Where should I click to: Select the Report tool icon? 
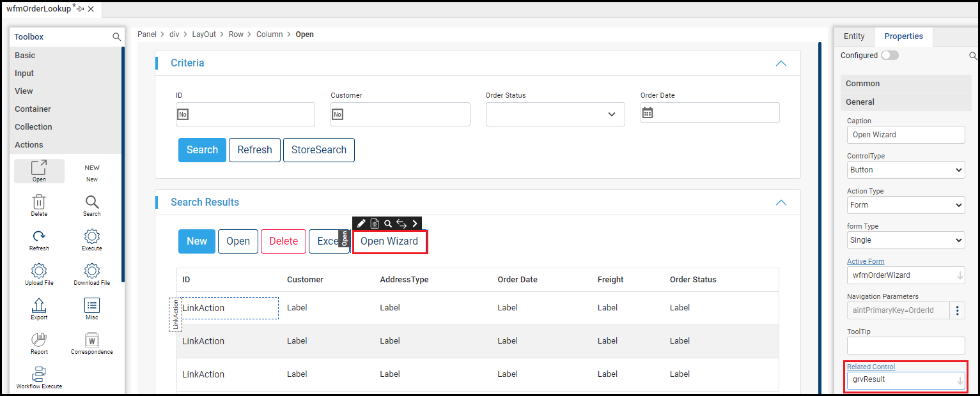pos(39,340)
